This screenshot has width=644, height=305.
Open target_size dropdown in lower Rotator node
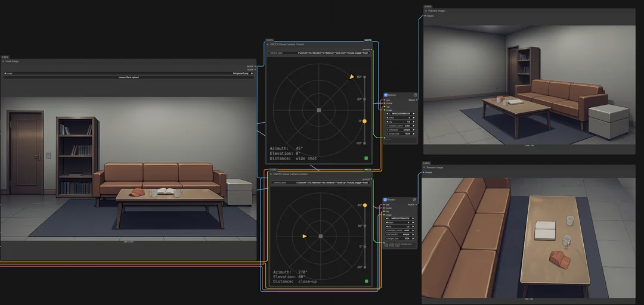click(x=400, y=238)
